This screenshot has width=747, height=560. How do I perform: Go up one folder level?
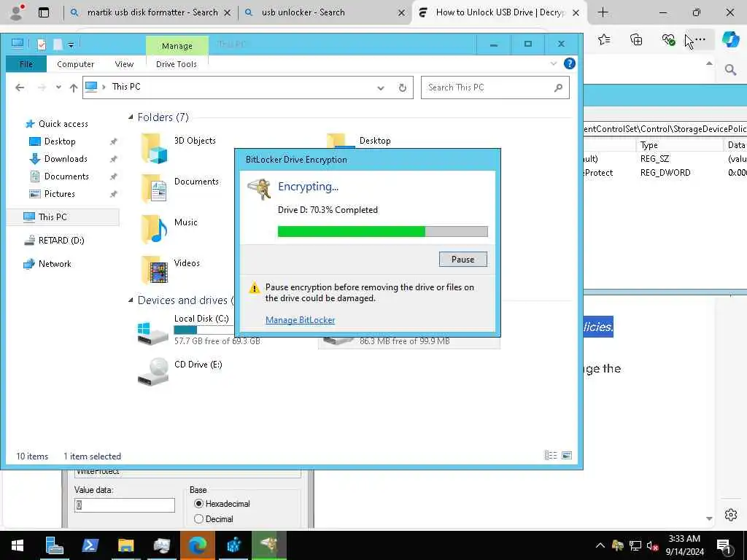point(74,87)
